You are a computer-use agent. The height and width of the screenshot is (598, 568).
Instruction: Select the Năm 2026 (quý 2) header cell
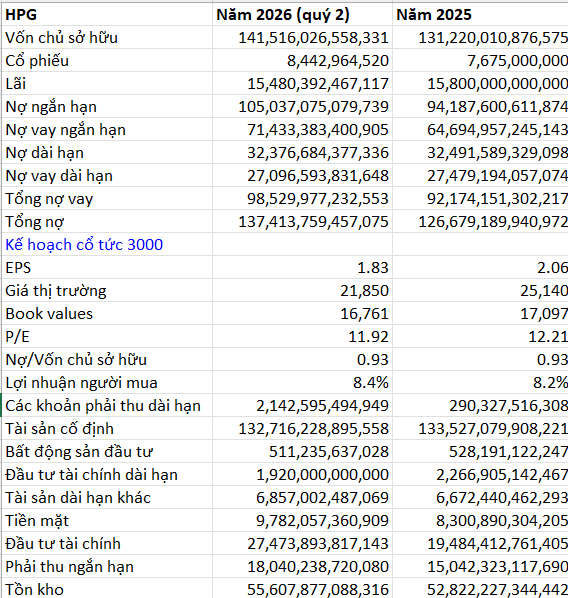coord(303,14)
